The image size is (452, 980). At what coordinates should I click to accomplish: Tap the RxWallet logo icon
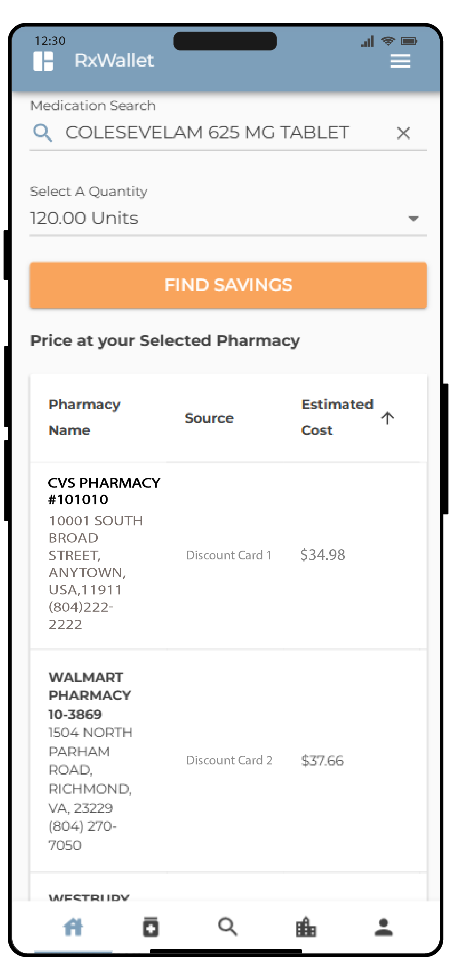tap(43, 61)
